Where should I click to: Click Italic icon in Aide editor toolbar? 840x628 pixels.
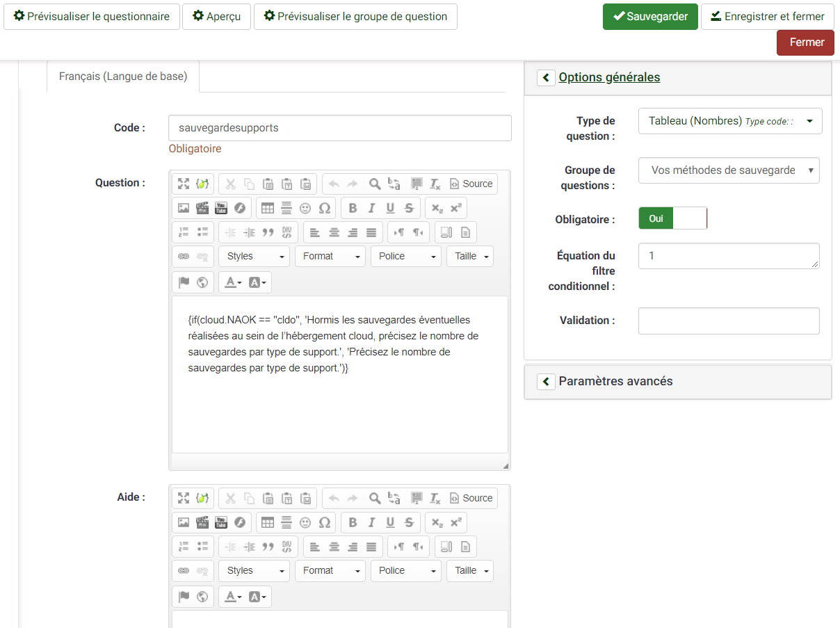371,522
